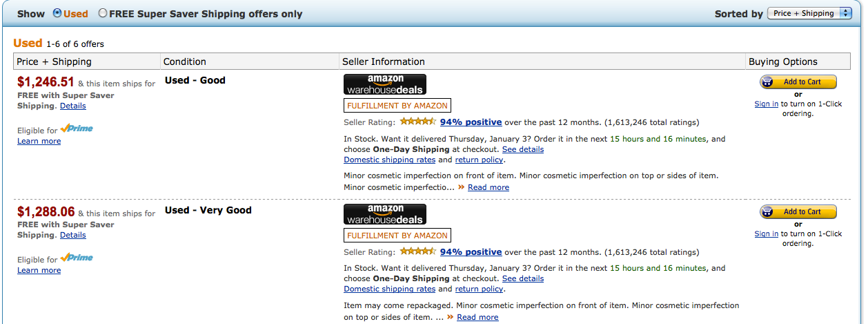Expand Read more on Used - Very Good description
The width and height of the screenshot is (868, 324).
pos(477,317)
